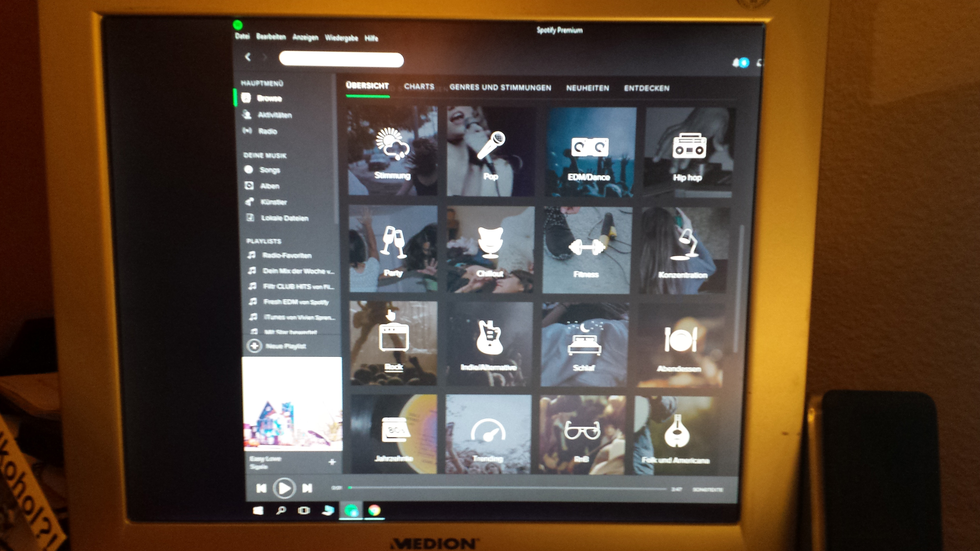This screenshot has width=980, height=551.
Task: Open the Fitness dumbbell tile
Action: 587,251
